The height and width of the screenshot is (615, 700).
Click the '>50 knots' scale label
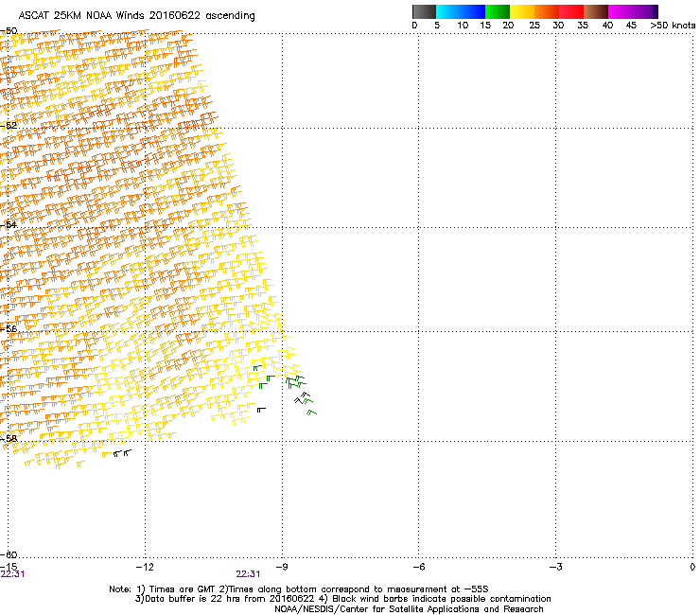[x=673, y=26]
